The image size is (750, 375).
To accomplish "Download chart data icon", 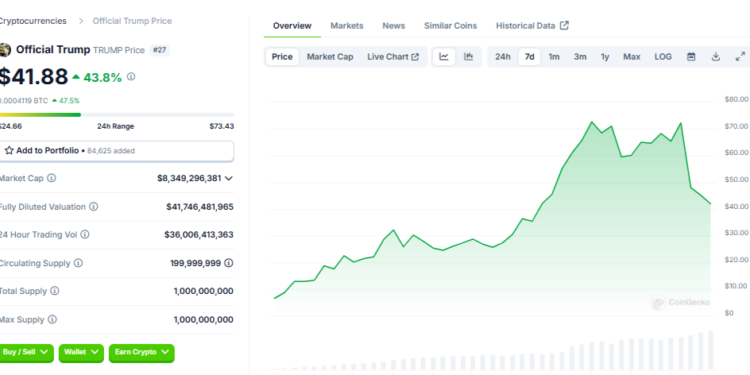I will [x=716, y=56].
